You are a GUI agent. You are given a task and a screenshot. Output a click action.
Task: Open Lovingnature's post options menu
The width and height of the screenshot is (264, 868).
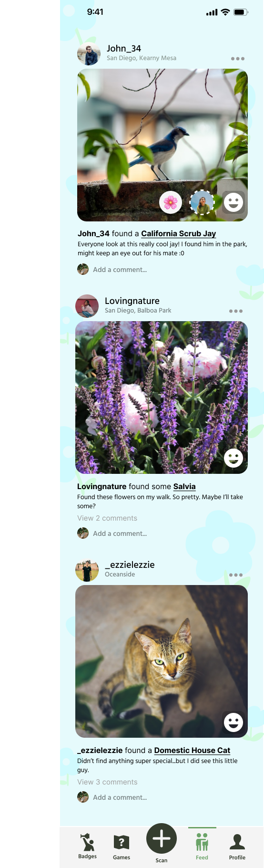(236, 311)
